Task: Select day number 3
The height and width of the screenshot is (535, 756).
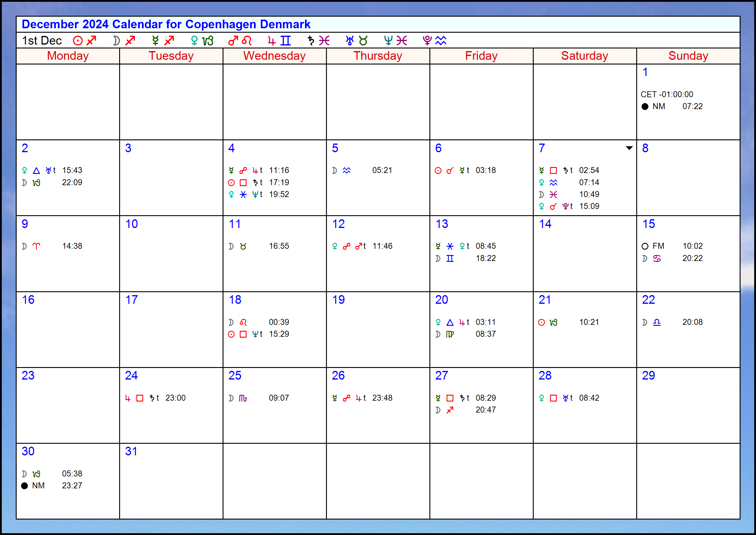Action: tap(128, 148)
